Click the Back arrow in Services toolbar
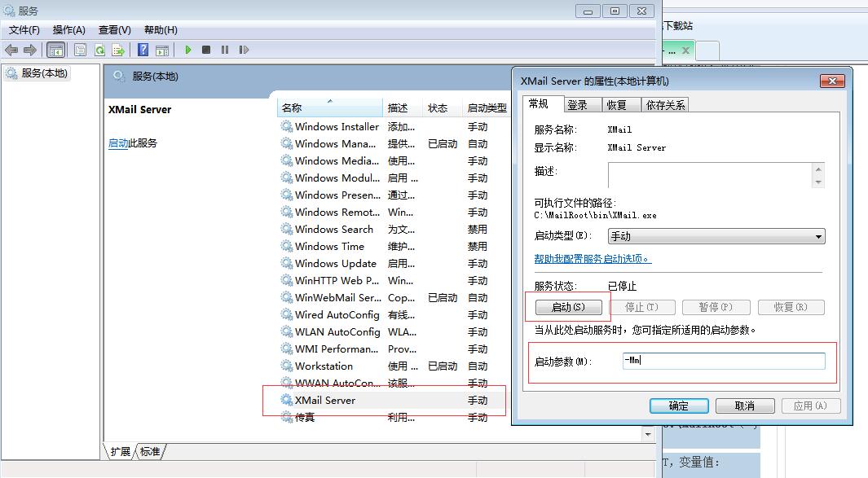Viewport: 868px width, 478px height. [11, 50]
